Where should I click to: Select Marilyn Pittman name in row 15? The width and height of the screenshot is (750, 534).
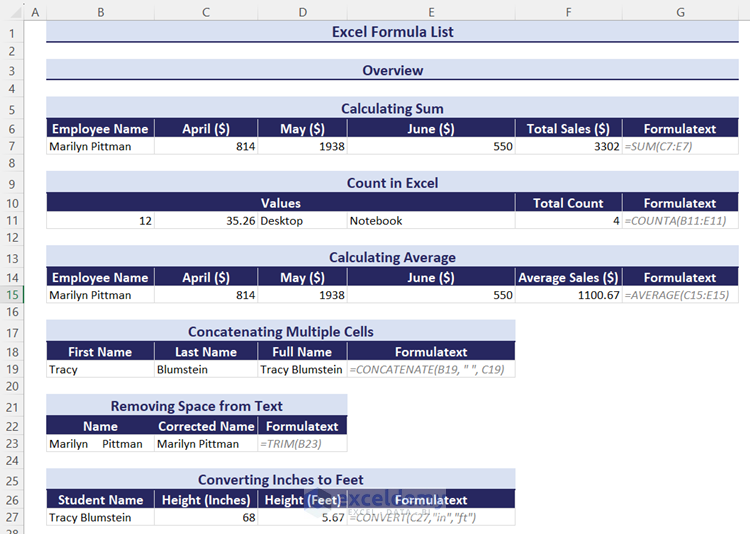click(x=100, y=295)
